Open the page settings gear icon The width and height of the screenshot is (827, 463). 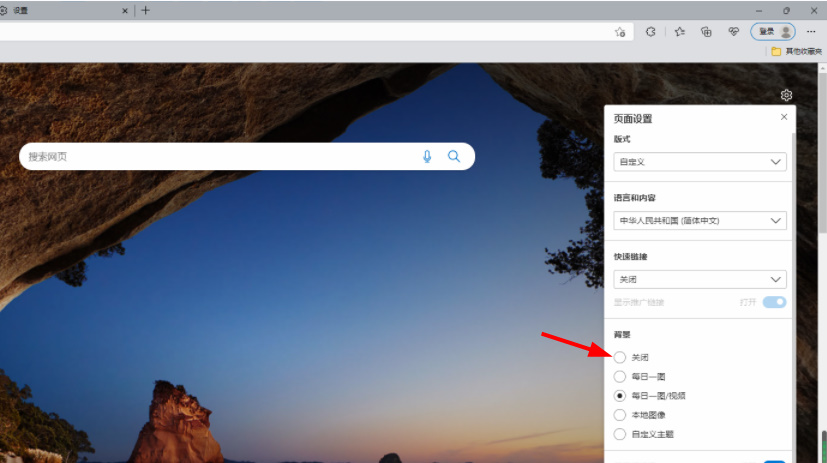tap(786, 95)
